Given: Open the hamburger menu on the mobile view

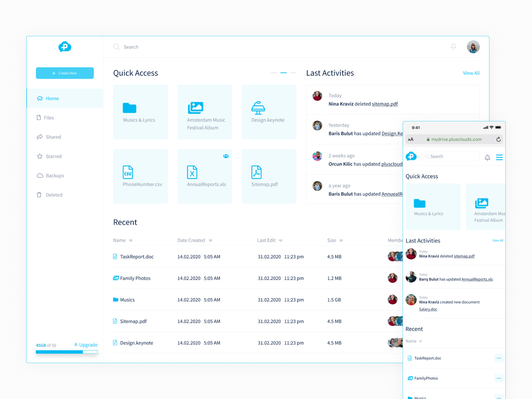Looking at the screenshot, I should [x=499, y=158].
